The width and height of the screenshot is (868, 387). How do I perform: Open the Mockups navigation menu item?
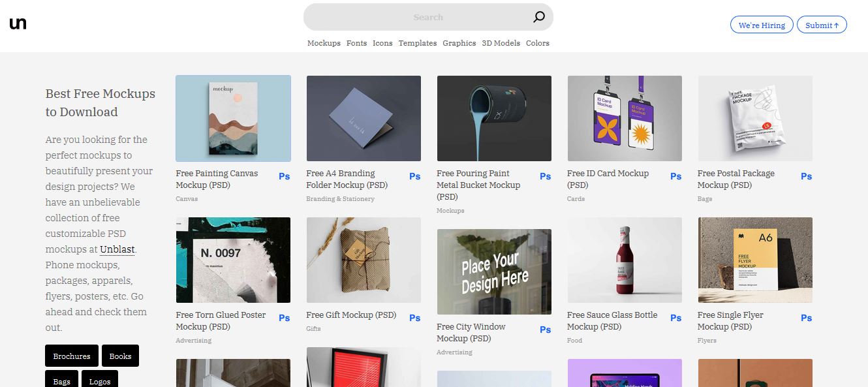(x=324, y=43)
